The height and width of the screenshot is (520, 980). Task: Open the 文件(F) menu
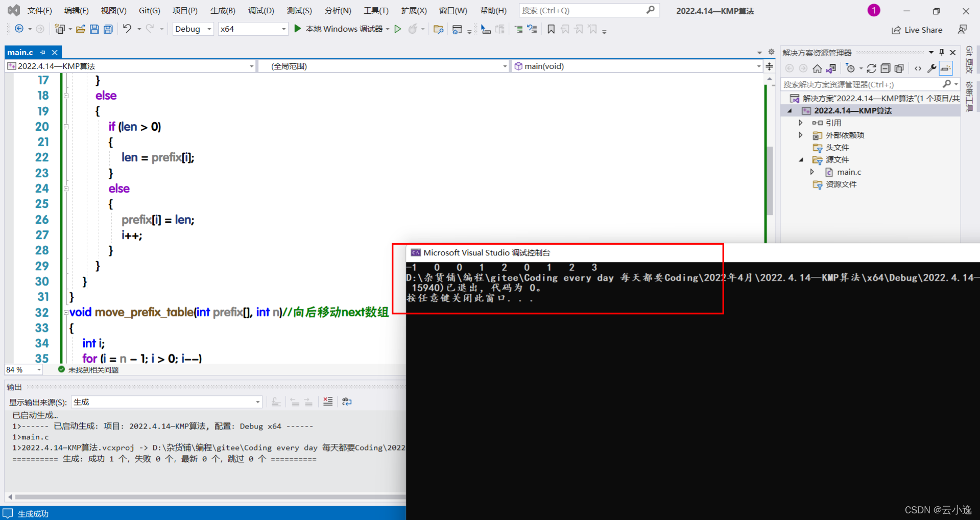pos(39,10)
